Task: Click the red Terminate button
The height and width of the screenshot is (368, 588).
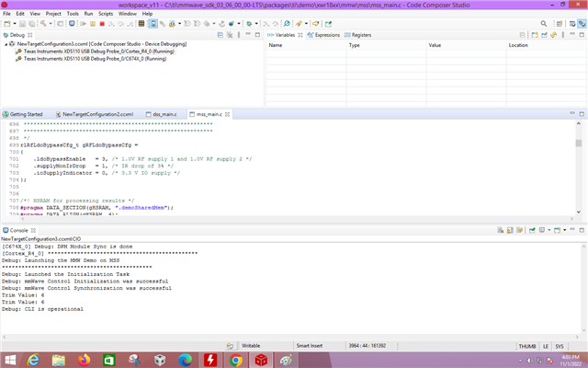Action: click(x=102, y=24)
